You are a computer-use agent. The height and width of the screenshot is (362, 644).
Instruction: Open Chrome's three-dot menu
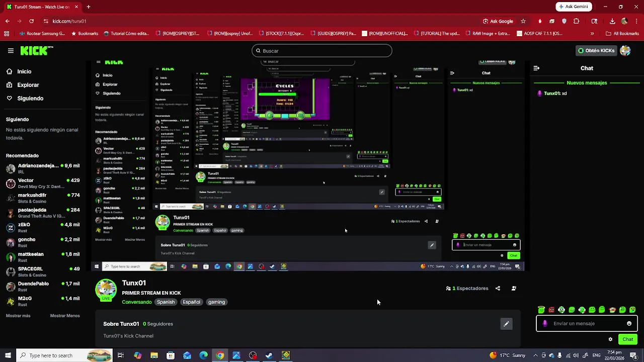636,21
